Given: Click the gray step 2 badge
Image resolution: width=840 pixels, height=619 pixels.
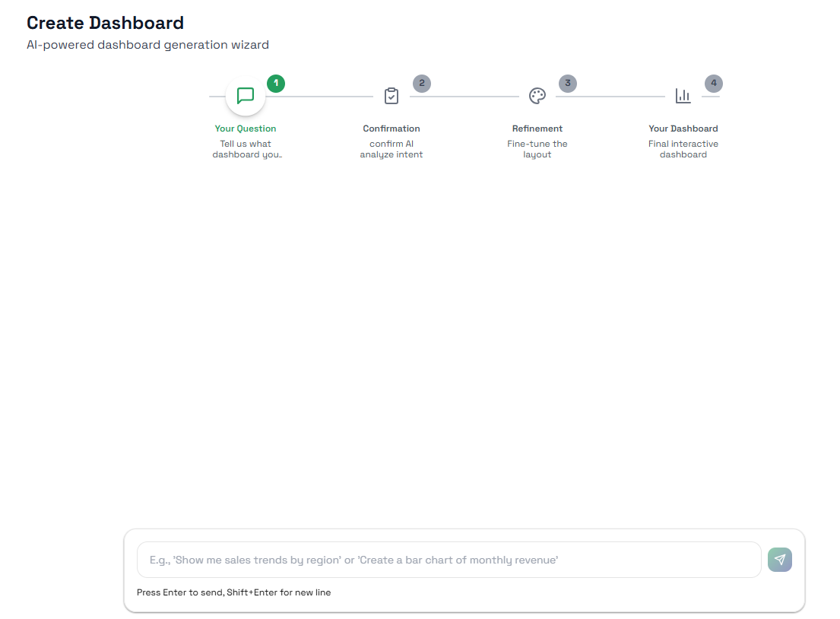Looking at the screenshot, I should click(x=422, y=83).
